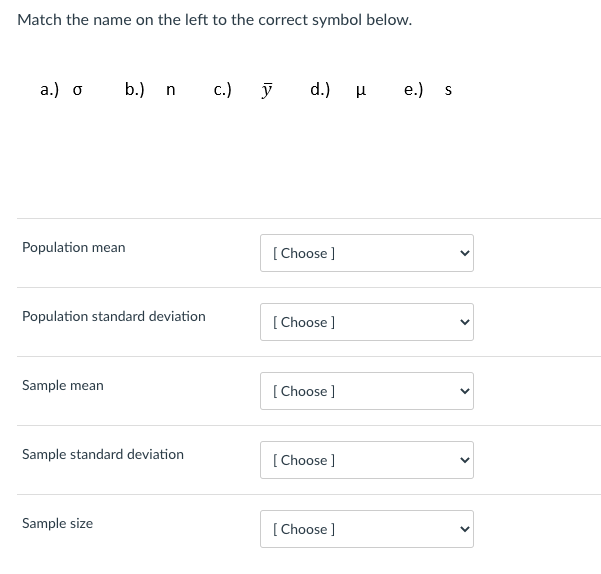The width and height of the screenshot is (601, 574).
Task: Click the "Sample size" label text
Action: [58, 523]
